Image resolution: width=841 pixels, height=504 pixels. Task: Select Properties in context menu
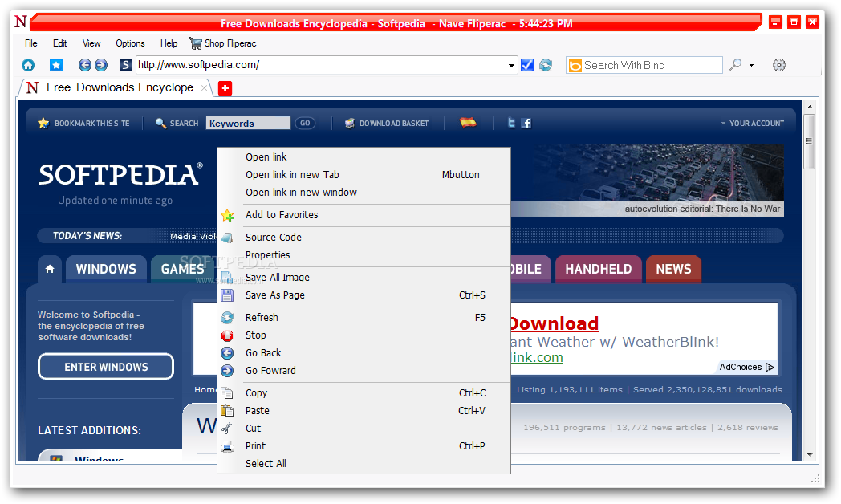pyautogui.click(x=364, y=255)
